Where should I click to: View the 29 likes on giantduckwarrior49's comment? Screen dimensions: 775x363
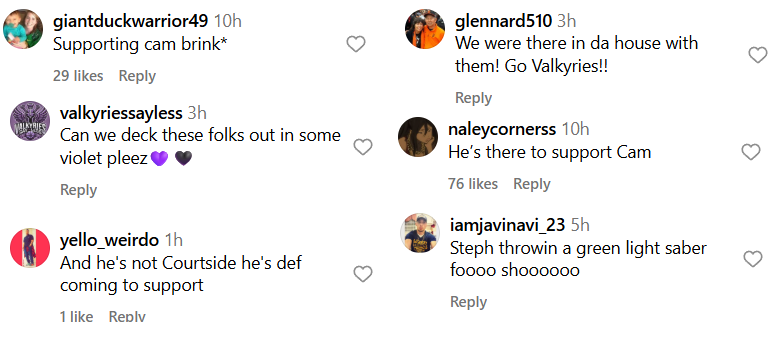tap(78, 76)
